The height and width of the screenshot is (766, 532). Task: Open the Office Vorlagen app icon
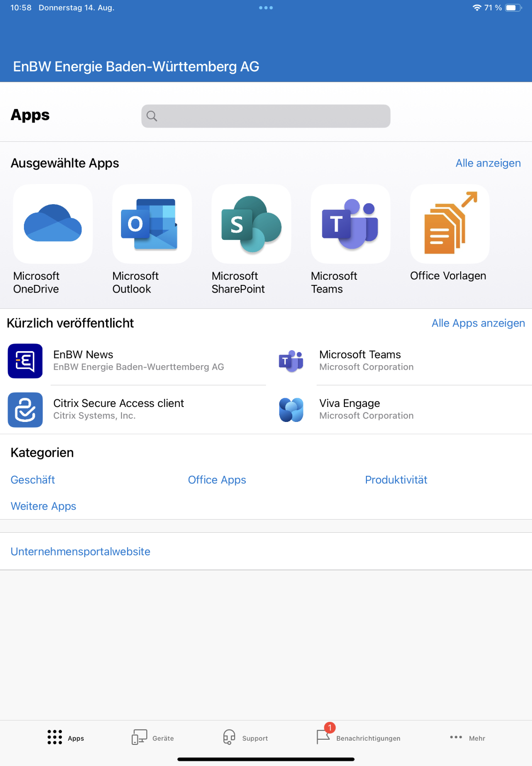pos(450,224)
